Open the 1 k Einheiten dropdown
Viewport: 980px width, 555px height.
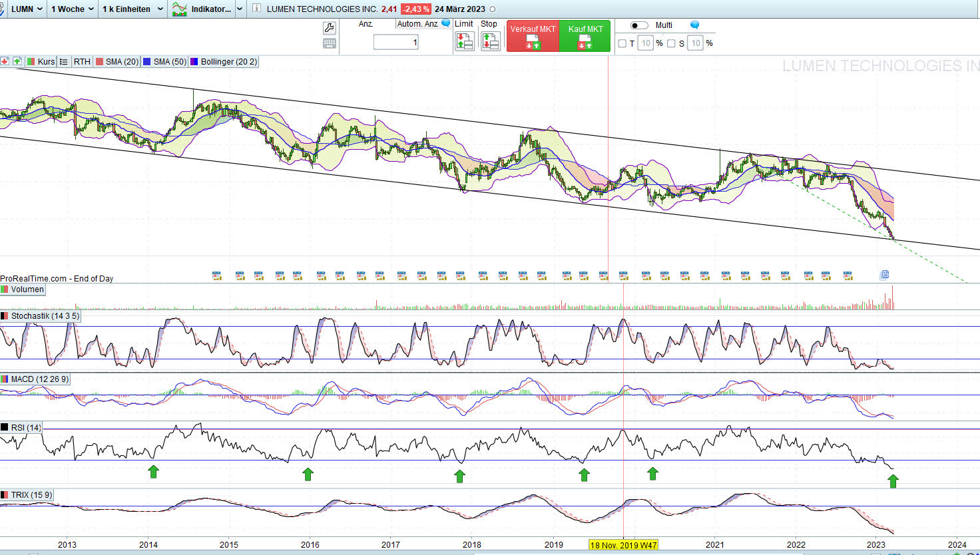132,9
